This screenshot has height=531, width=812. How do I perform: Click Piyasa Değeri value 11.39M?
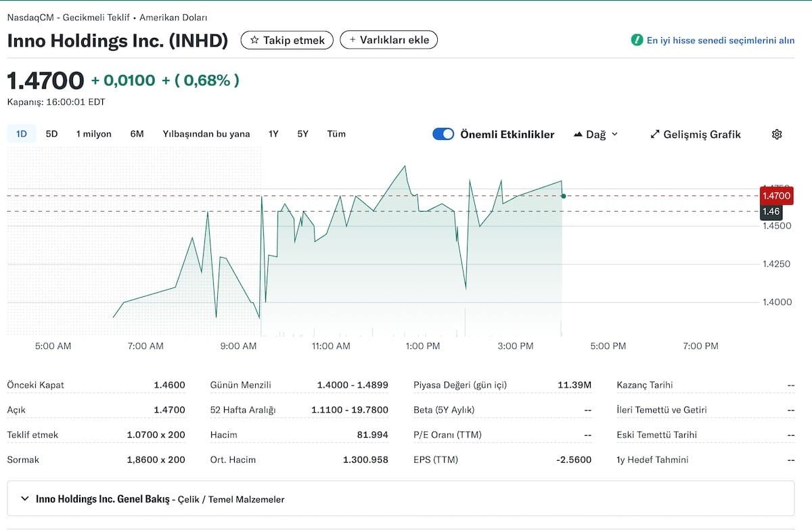coord(574,385)
